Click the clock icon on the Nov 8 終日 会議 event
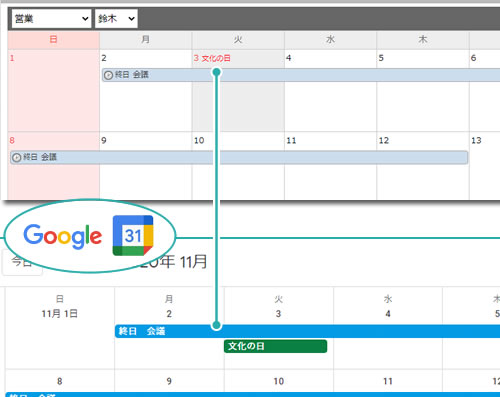This screenshot has height=397, width=500. (16, 158)
